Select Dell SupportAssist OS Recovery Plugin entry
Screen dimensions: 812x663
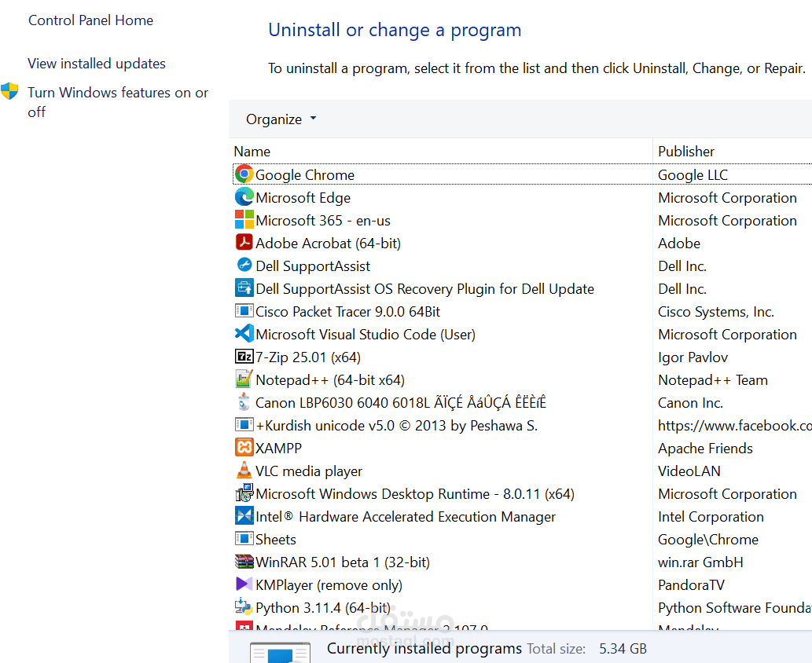coord(425,289)
